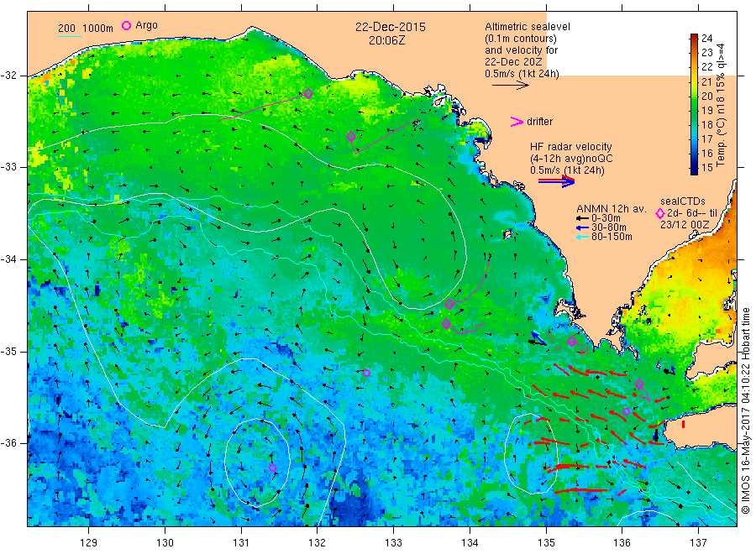The height and width of the screenshot is (554, 756).
Task: Click the Argo float marker inside the eddy near 131.4E
Action: 272,468
